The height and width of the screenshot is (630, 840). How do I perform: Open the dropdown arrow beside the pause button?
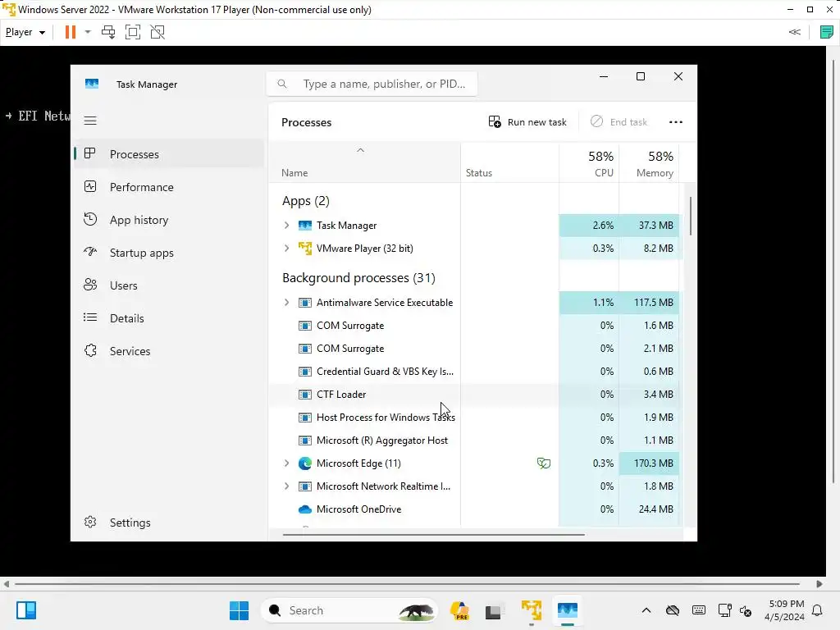point(88,32)
